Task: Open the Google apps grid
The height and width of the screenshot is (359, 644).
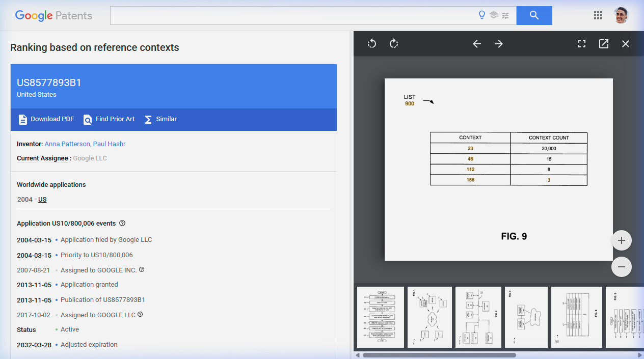Action: tap(598, 15)
